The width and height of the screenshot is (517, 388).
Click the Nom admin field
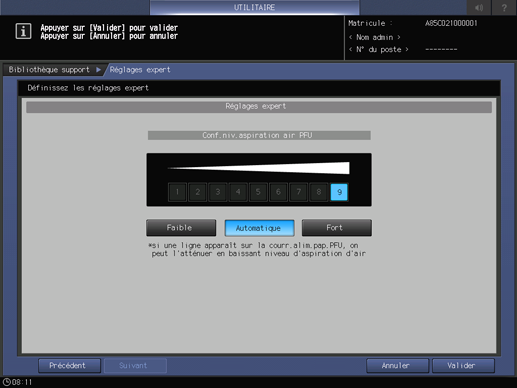(x=375, y=37)
